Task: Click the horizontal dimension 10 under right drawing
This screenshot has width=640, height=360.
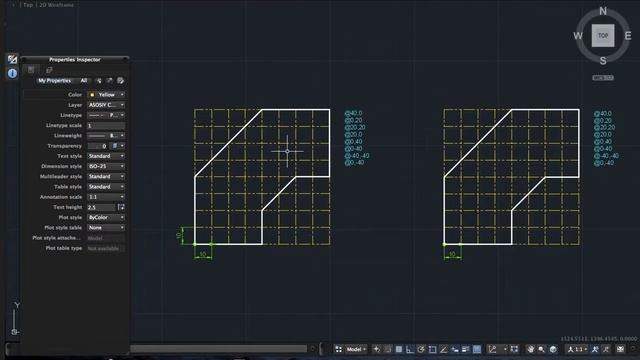Action: point(452,254)
